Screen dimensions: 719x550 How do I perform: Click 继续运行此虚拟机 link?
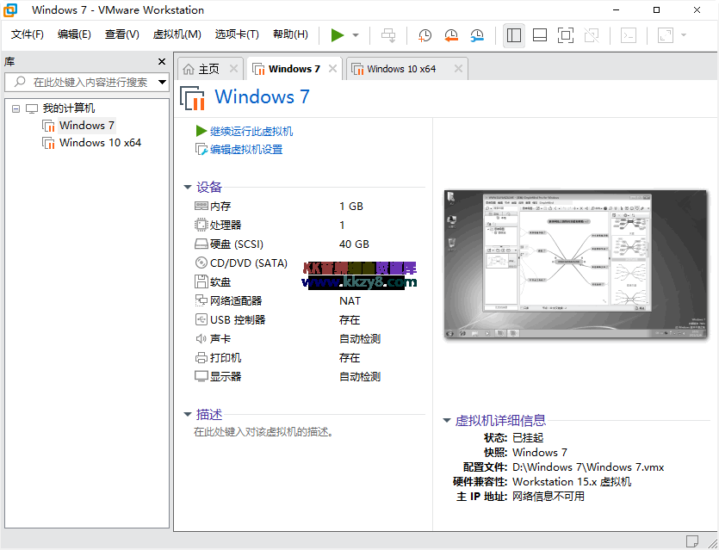coord(251,131)
